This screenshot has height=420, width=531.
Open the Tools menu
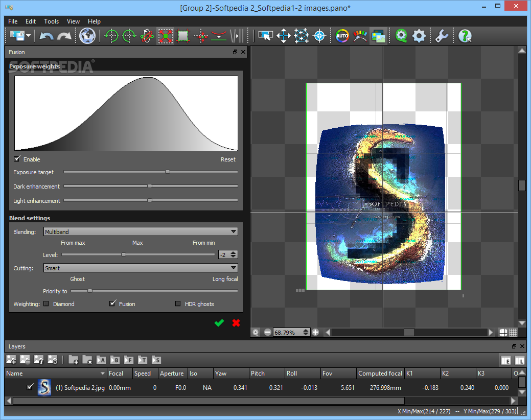click(52, 21)
